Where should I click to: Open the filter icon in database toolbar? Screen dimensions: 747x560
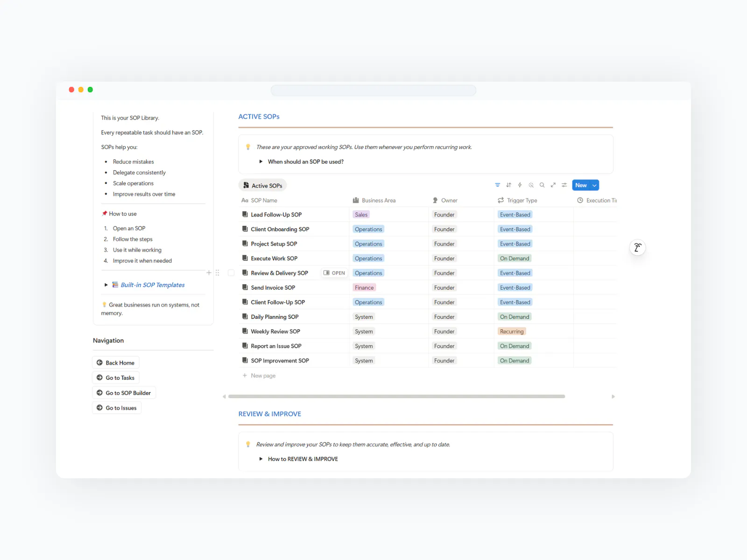pos(497,185)
